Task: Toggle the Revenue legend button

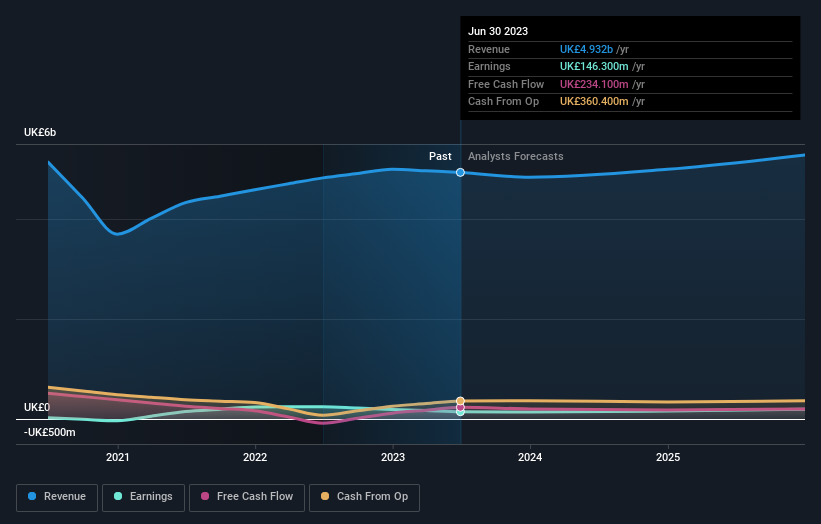Action: [57, 497]
